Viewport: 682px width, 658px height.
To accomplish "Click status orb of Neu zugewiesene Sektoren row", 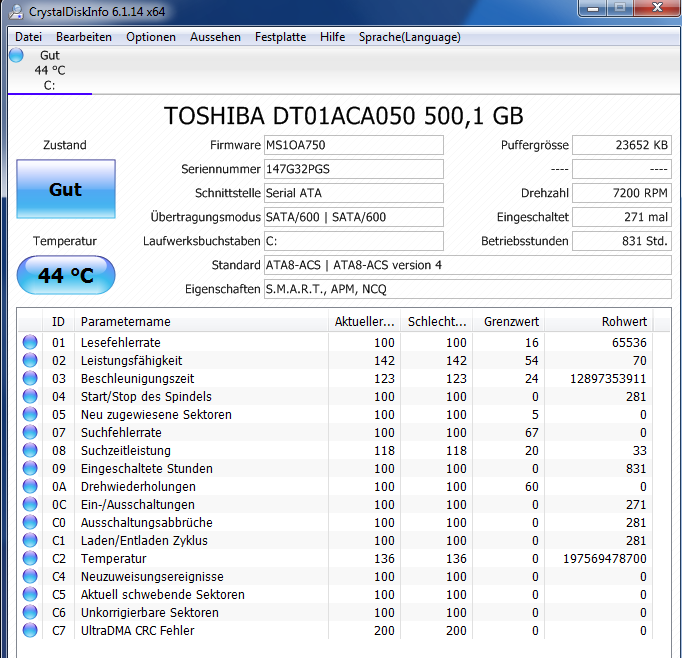I will (x=30, y=414).
